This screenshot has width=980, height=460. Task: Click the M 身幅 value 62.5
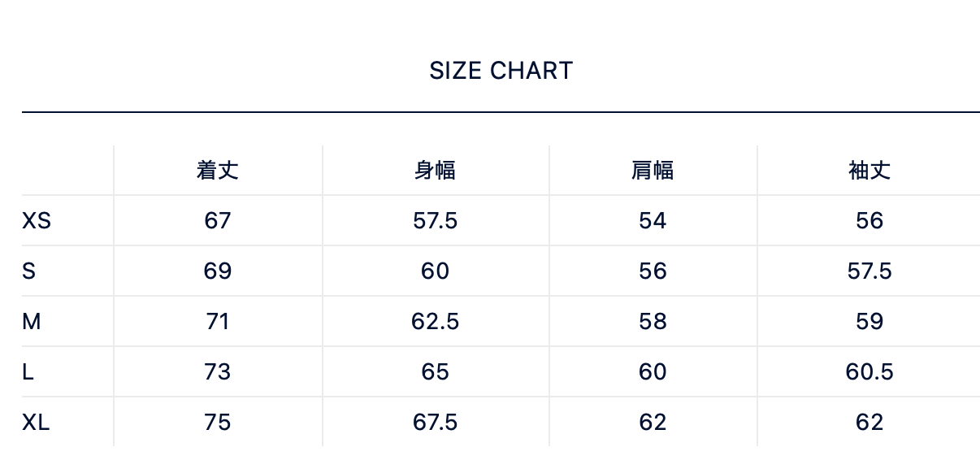[x=435, y=321]
